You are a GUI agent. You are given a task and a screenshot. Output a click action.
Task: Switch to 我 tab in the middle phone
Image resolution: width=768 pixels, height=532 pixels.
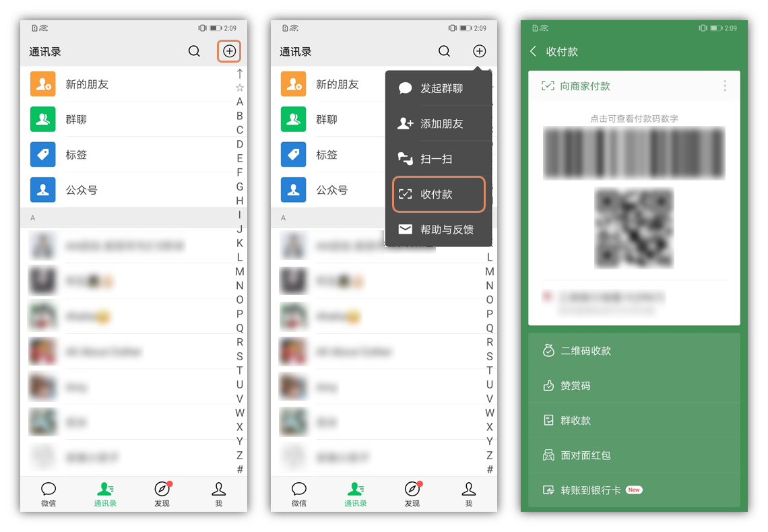tap(469, 494)
